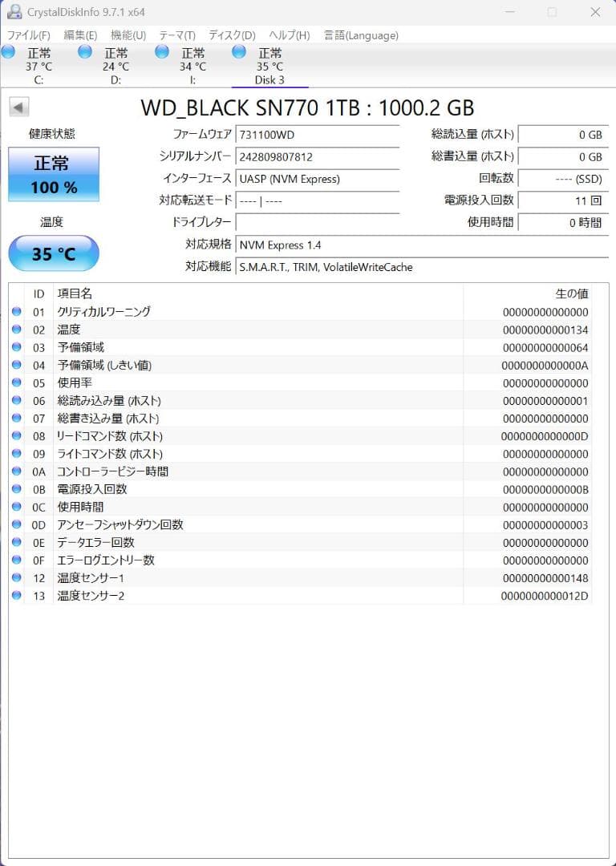Click the firmware field 731100WD
616x866 pixels.
coord(317,135)
